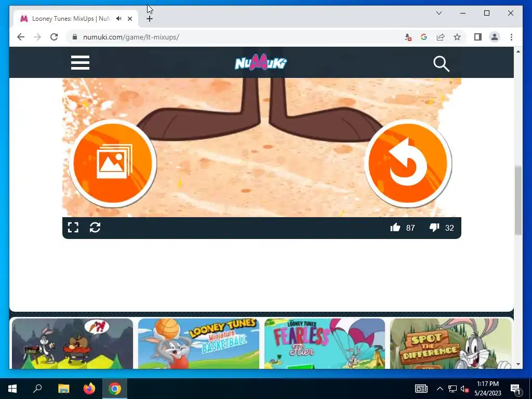Click the Numuki logo

pos(261,63)
